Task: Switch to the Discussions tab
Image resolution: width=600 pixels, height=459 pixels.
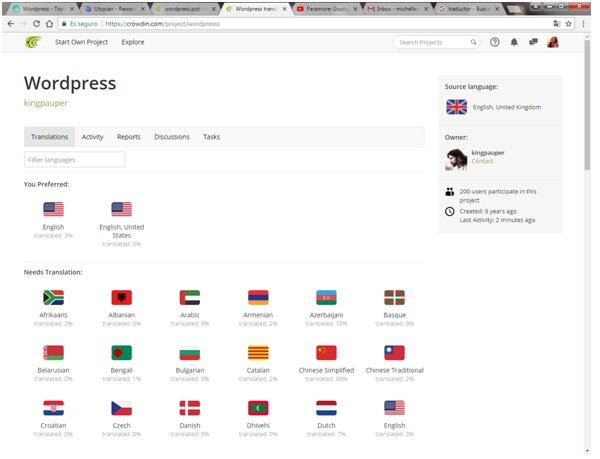Action: pos(172,137)
